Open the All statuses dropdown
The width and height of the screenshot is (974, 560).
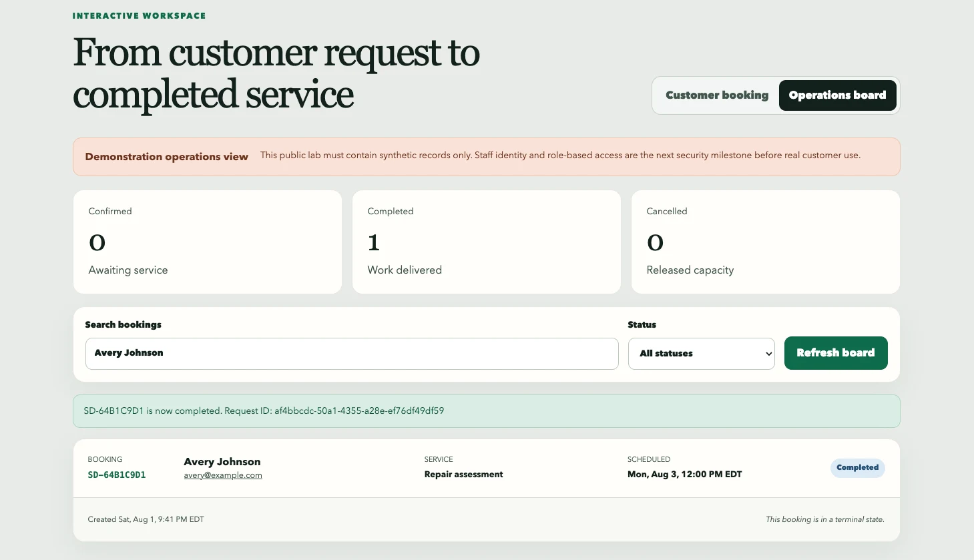point(701,354)
